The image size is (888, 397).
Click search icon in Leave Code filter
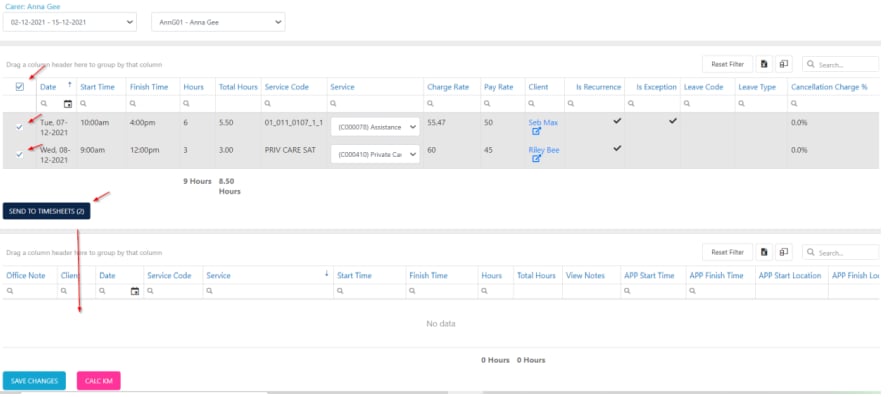tap(688, 104)
